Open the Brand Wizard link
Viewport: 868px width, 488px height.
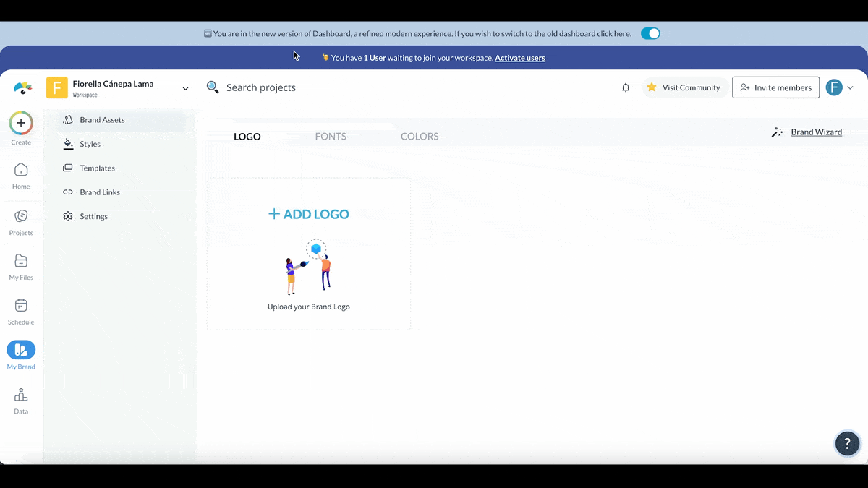pos(816,132)
